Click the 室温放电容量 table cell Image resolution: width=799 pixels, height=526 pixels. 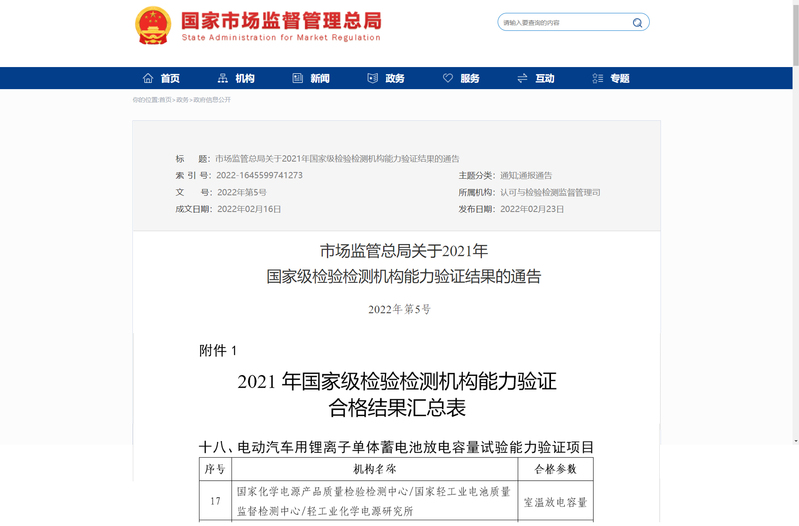(555, 501)
